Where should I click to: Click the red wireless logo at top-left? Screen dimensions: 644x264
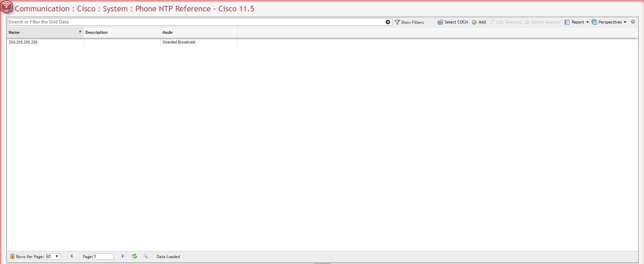click(x=7, y=7)
